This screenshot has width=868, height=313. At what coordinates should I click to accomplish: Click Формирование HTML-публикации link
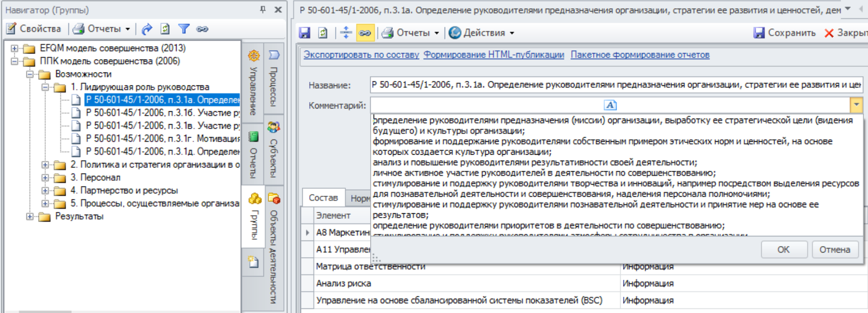click(494, 54)
